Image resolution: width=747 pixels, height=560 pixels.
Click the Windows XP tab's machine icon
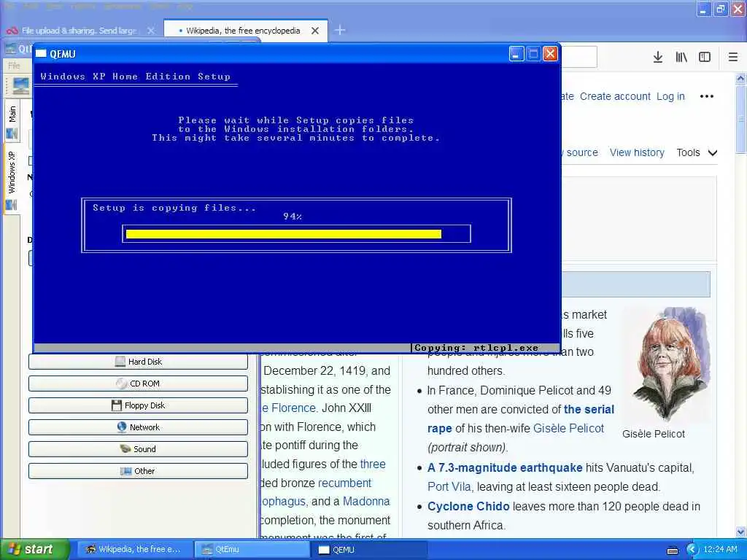(x=12, y=205)
